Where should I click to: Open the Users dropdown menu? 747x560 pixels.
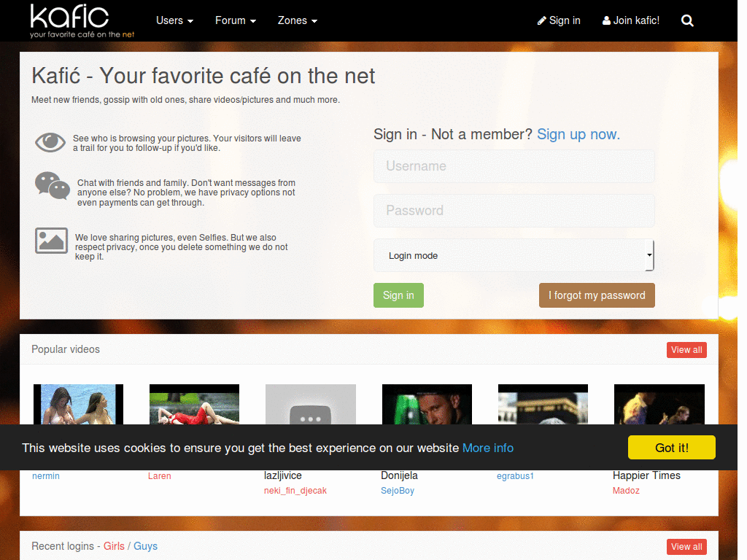click(175, 20)
